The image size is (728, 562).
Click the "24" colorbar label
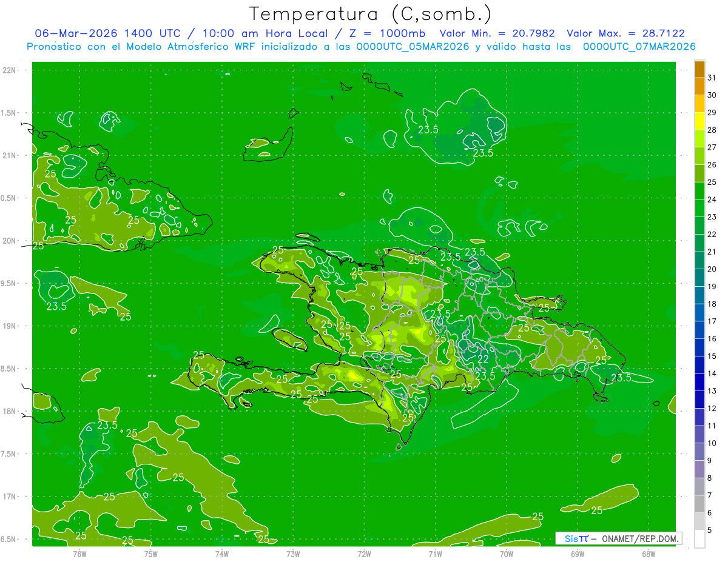click(x=712, y=199)
